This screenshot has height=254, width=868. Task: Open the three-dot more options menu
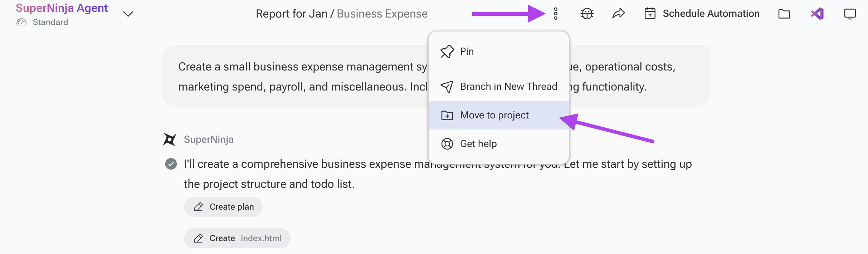click(555, 14)
